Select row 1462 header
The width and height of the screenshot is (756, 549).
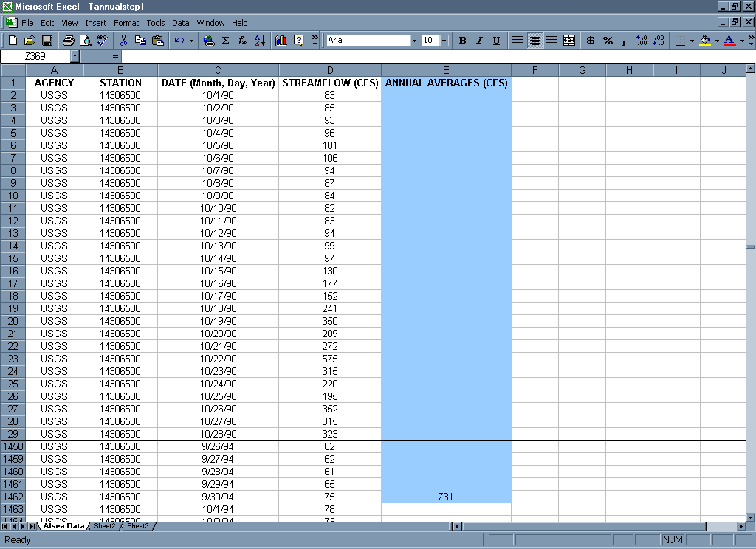tap(13, 497)
